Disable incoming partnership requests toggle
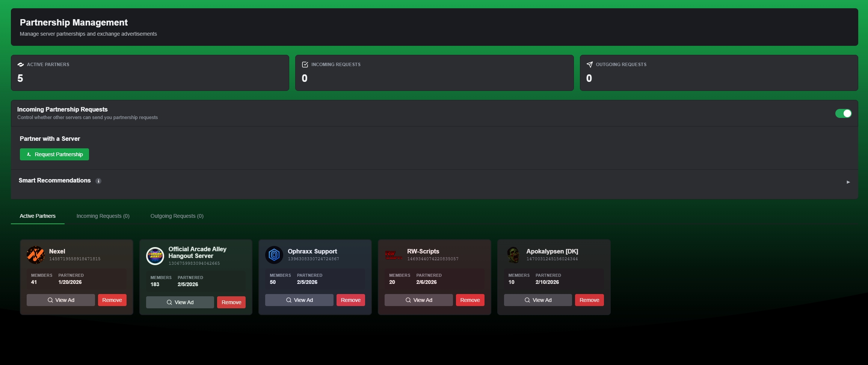The height and width of the screenshot is (365, 868). [x=844, y=113]
